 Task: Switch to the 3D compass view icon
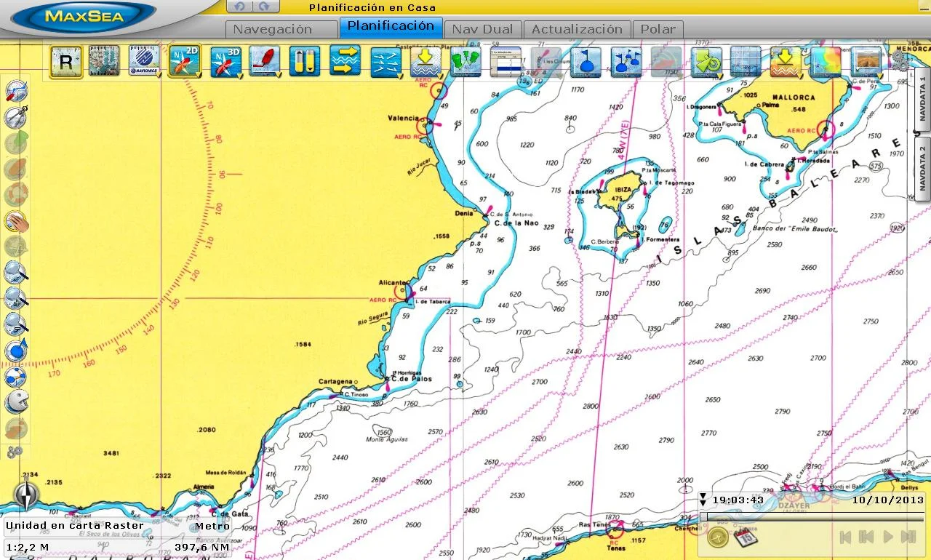pos(225,61)
